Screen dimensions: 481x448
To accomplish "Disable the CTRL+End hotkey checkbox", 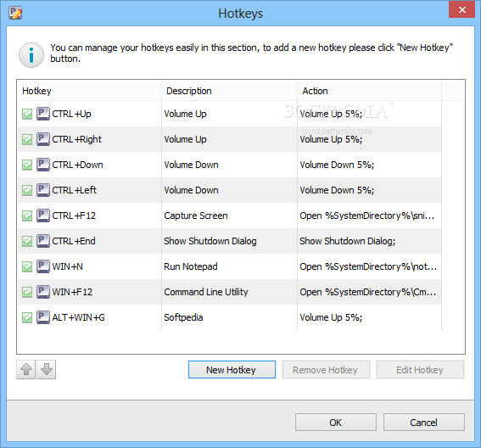I will pyautogui.click(x=27, y=241).
